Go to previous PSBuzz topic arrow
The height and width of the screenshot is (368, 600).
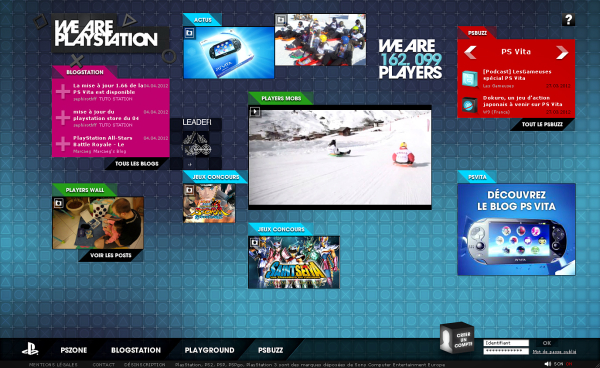470,52
